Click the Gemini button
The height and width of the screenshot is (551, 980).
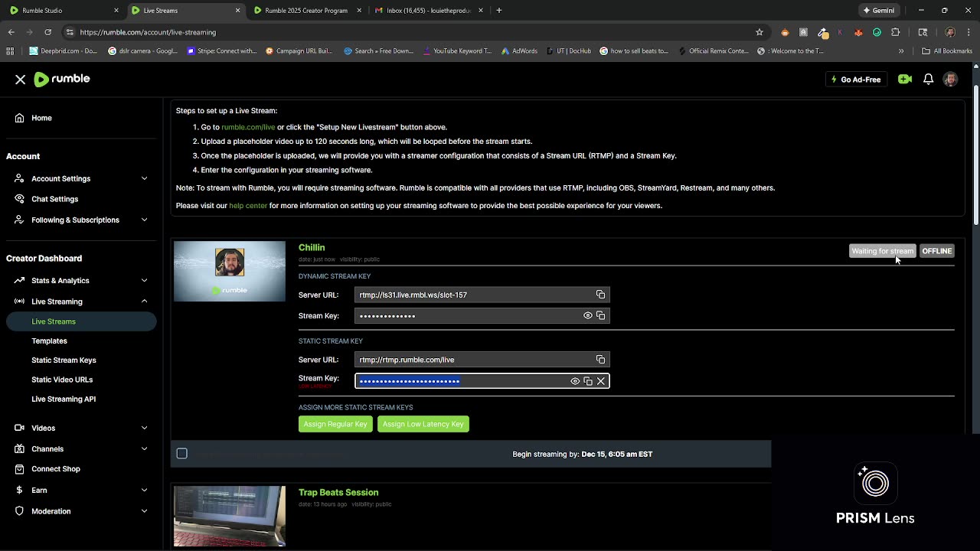(878, 11)
